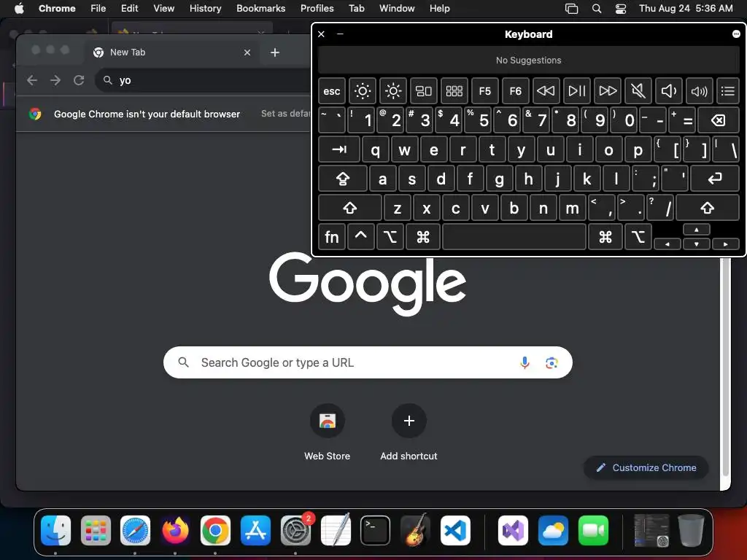Click Customize Chrome
This screenshot has height=560, width=747.
click(646, 467)
